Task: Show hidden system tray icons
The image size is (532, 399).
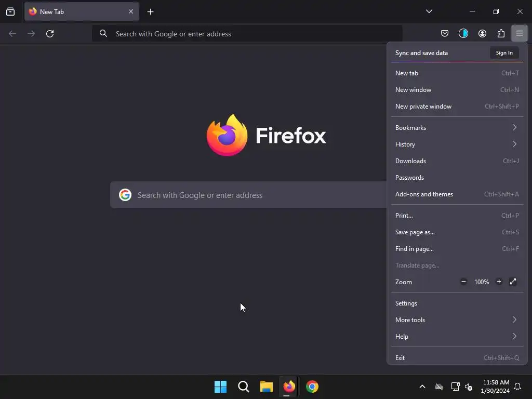Action: click(422, 387)
